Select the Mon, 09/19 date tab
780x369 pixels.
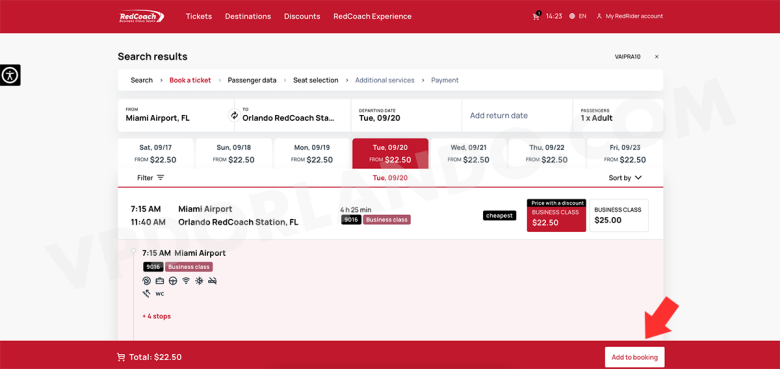click(x=312, y=154)
